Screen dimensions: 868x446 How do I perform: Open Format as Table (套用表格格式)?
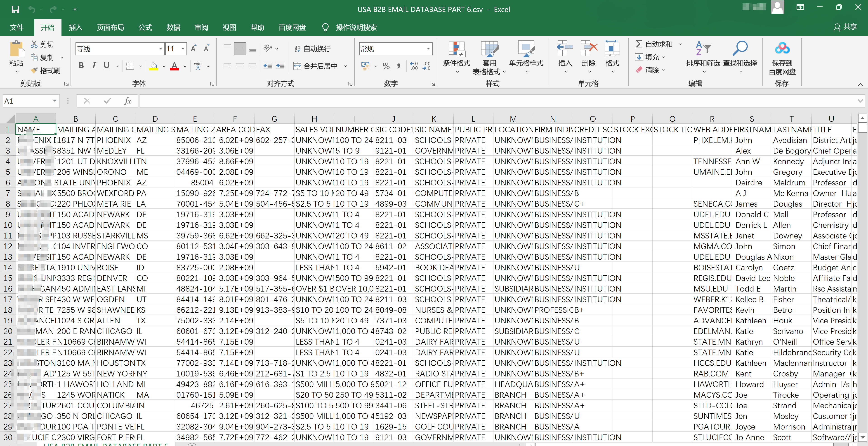coord(489,58)
